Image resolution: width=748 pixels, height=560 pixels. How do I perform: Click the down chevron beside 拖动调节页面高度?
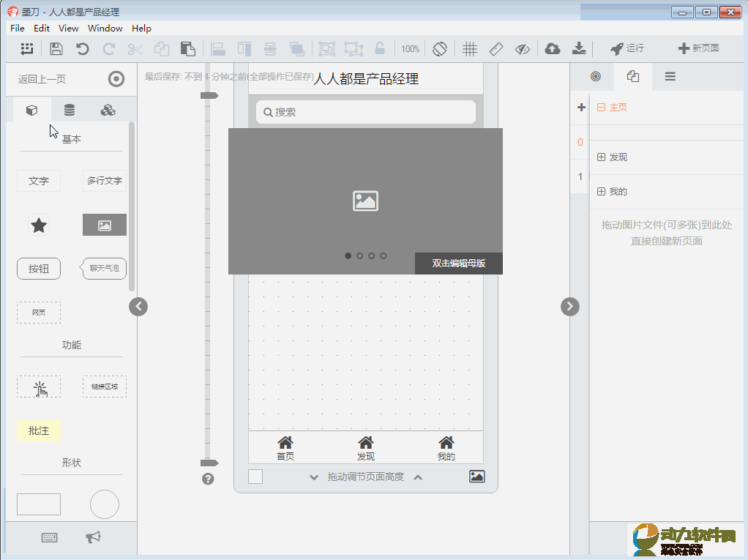click(x=314, y=477)
